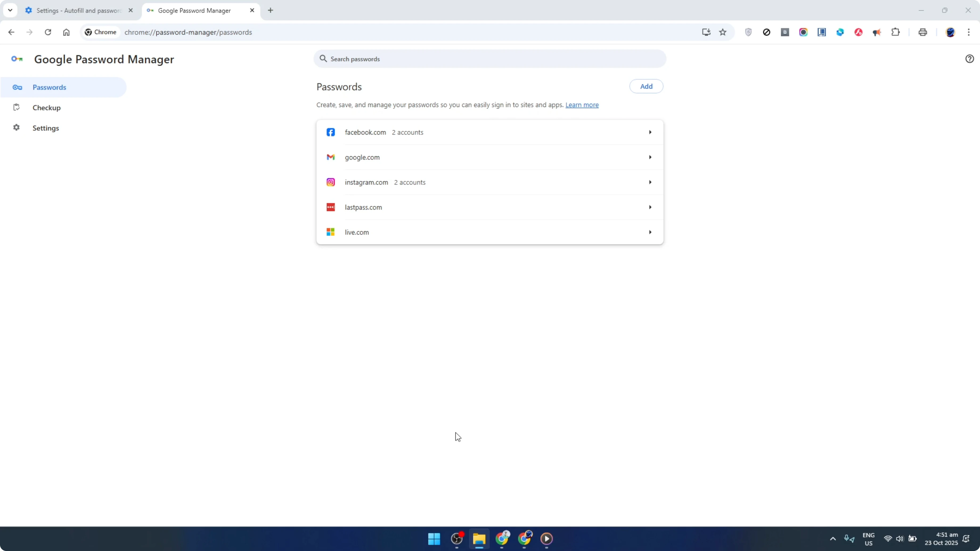980x551 pixels.
Task: Click the printer icon in the toolbar
Action: click(x=922, y=32)
